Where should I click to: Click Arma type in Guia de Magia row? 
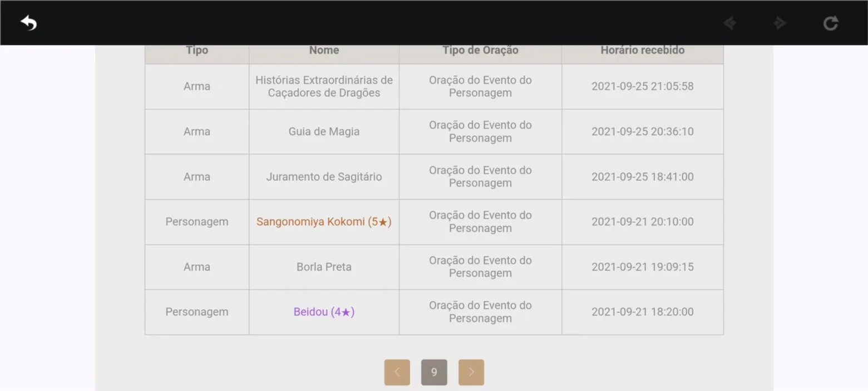pos(197,131)
